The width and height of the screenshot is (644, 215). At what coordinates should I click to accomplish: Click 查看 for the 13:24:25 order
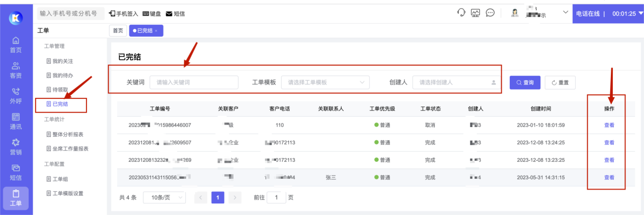(609, 143)
